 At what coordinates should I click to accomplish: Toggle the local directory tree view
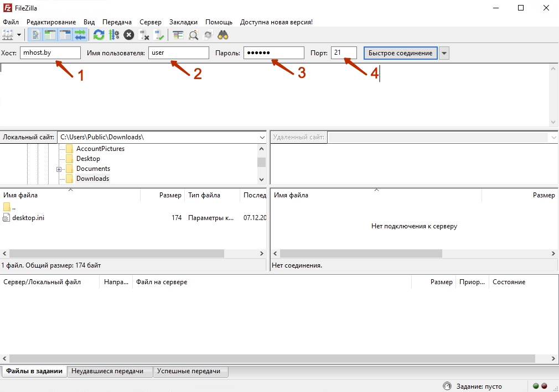[50, 35]
